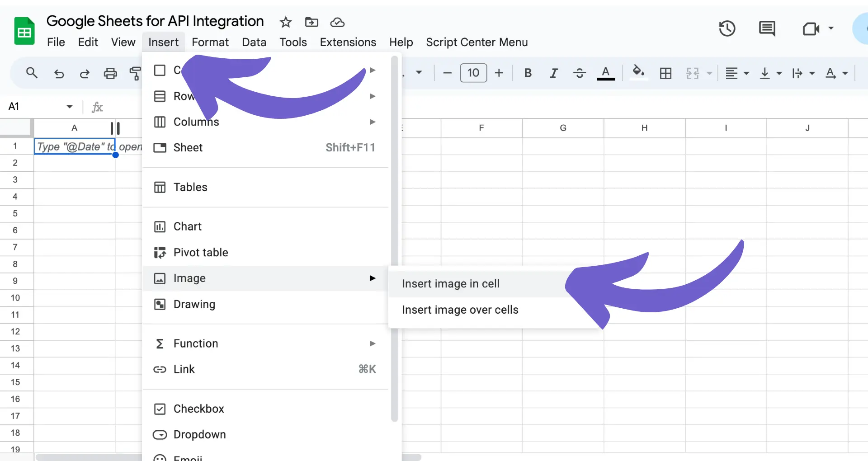
Task: Choose Columns in Insert menu
Action: point(266,122)
